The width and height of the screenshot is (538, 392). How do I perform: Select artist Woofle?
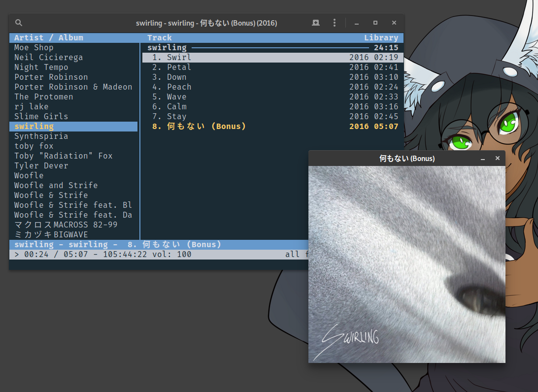click(x=29, y=176)
